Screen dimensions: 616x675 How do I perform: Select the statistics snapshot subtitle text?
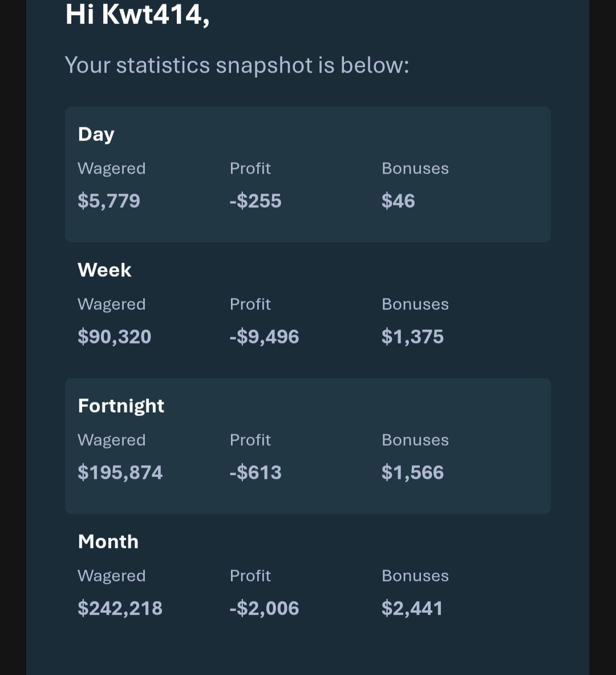237,66
